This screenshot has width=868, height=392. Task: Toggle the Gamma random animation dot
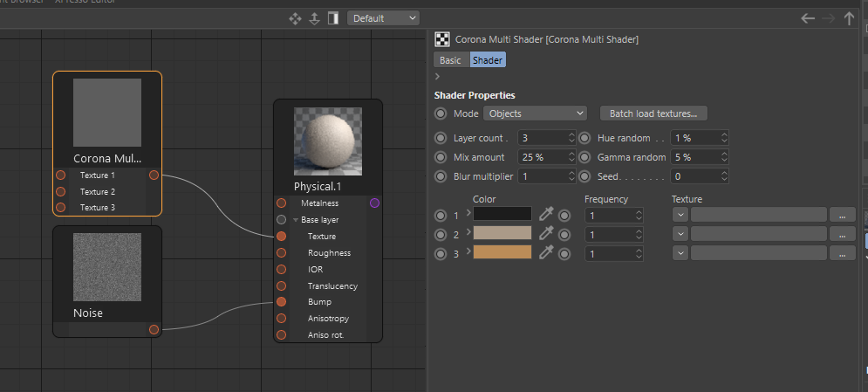[x=584, y=157]
